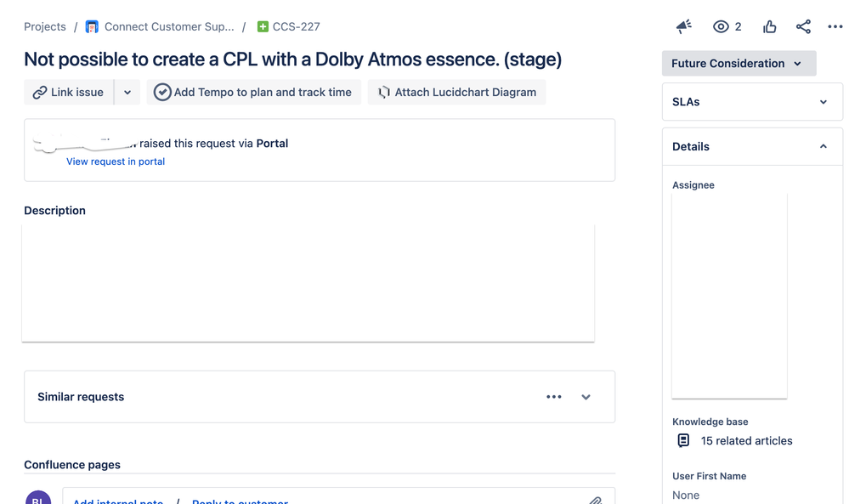The width and height of the screenshot is (849, 504).
Task: Expand the SLAs panel
Action: [x=823, y=102]
